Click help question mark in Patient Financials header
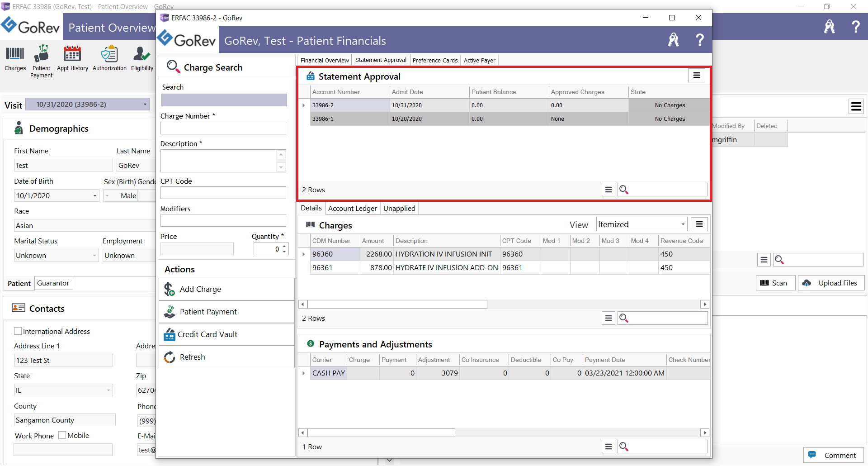This screenshot has width=868, height=466. (x=699, y=40)
